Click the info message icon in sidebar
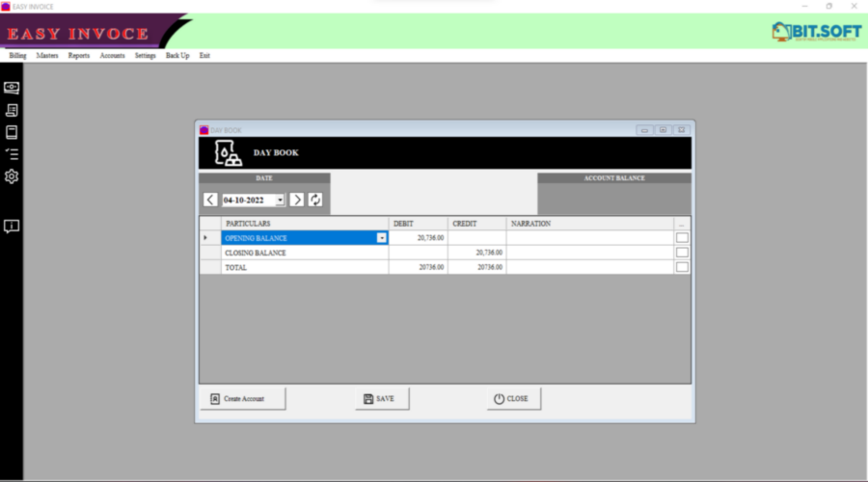868x482 pixels. click(12, 227)
